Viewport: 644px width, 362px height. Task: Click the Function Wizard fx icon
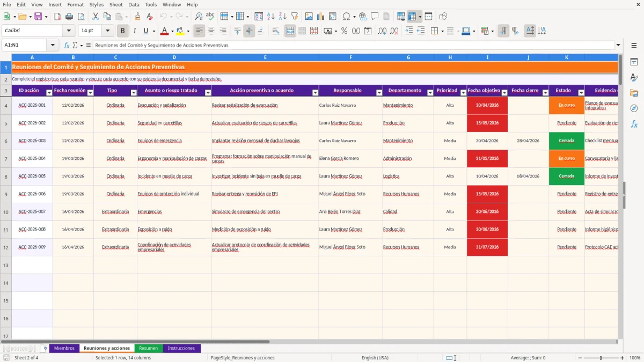point(67,46)
